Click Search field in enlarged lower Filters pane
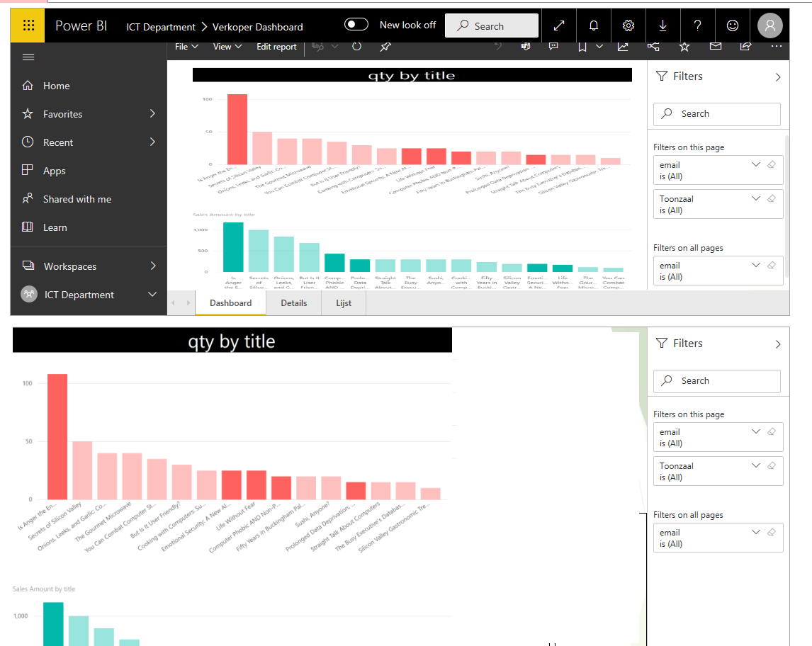The width and height of the screenshot is (812, 646). tap(717, 381)
